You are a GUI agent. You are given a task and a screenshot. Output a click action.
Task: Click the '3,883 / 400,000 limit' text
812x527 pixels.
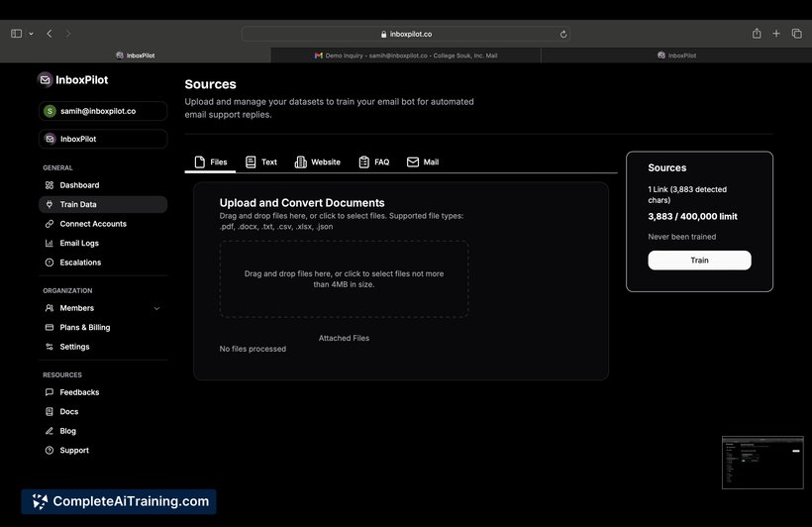pyautogui.click(x=692, y=217)
